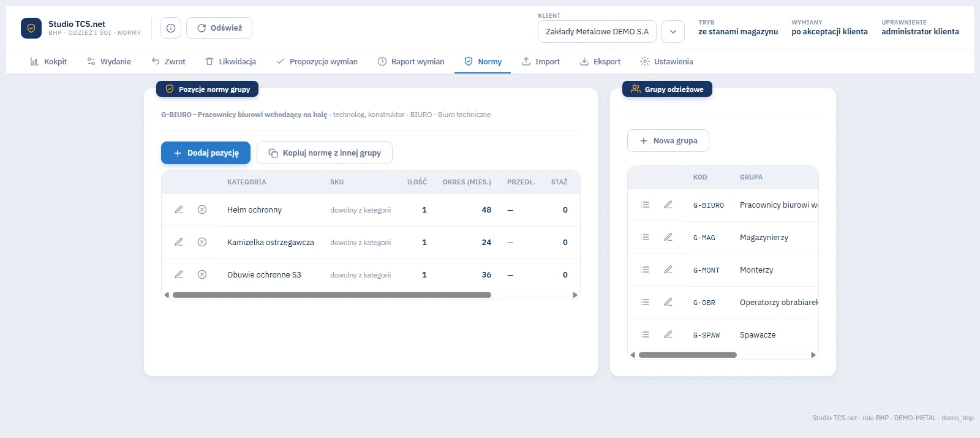Select the Propozycje wymian tab
The height and width of the screenshot is (438, 980).
317,61
